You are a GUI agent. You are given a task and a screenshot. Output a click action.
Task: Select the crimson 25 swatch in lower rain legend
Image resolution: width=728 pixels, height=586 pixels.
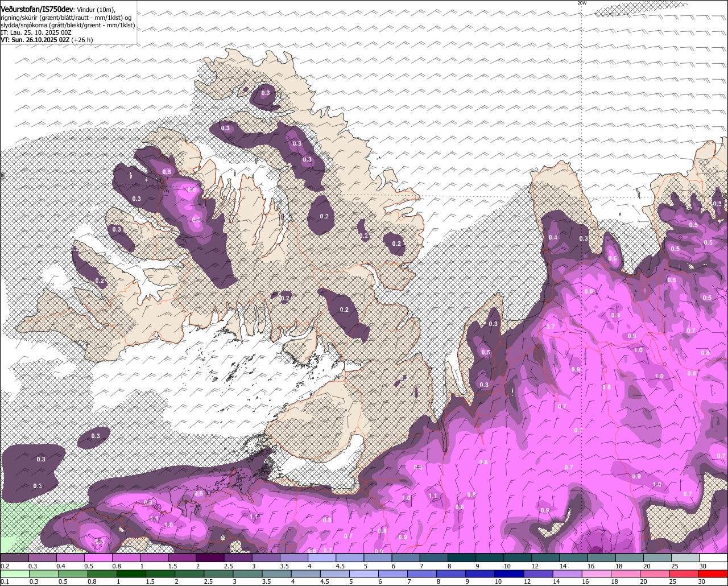point(684,573)
